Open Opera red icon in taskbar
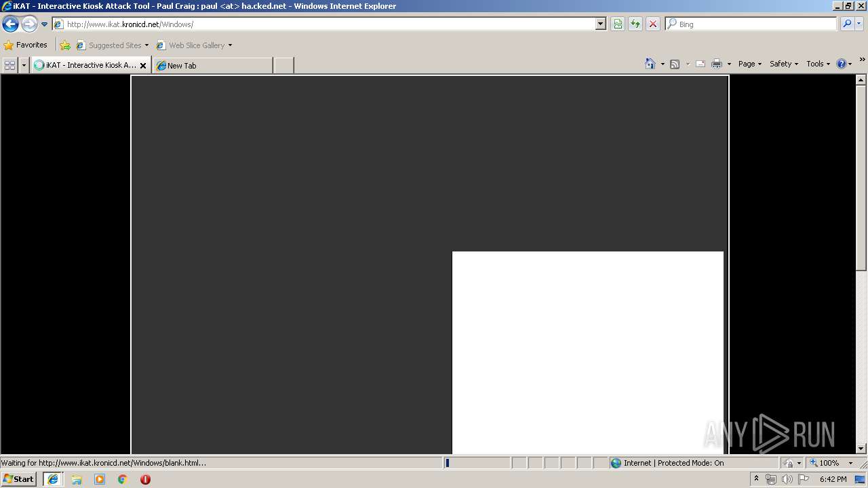 click(145, 479)
